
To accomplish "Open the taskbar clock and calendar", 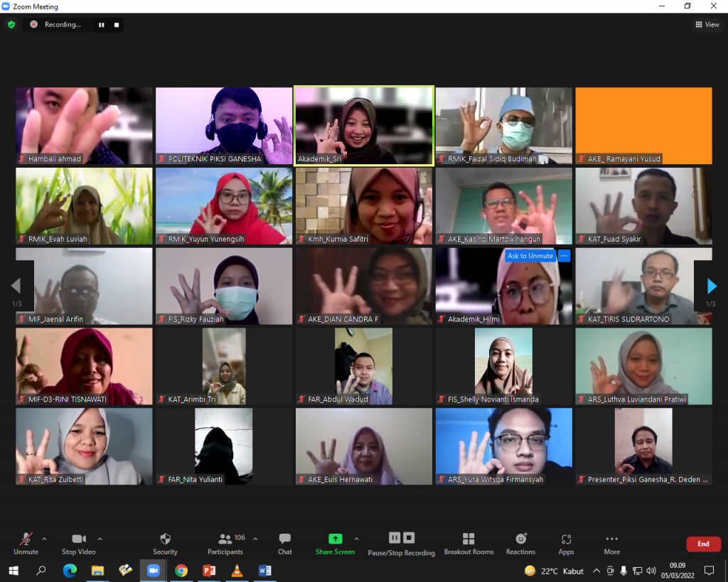I will pos(678,571).
